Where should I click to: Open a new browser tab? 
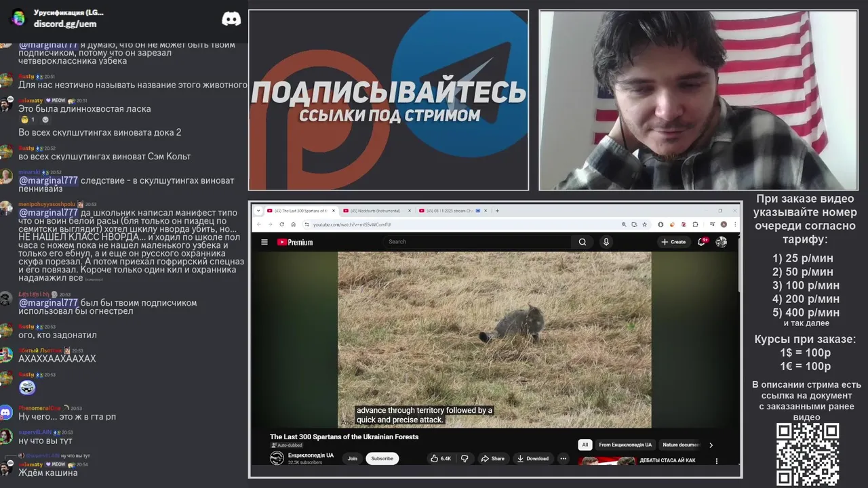click(497, 211)
